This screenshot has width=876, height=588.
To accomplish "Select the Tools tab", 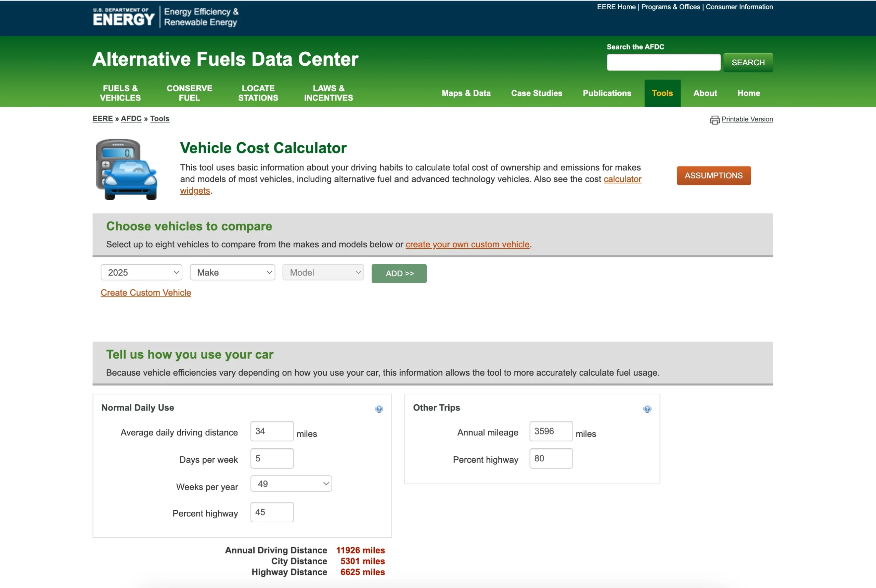I will (x=662, y=93).
